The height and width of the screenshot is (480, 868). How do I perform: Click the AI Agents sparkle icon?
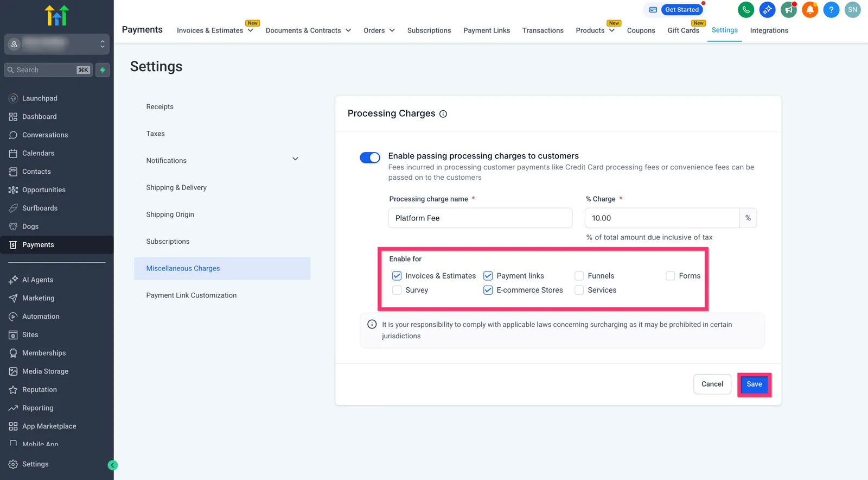point(14,280)
